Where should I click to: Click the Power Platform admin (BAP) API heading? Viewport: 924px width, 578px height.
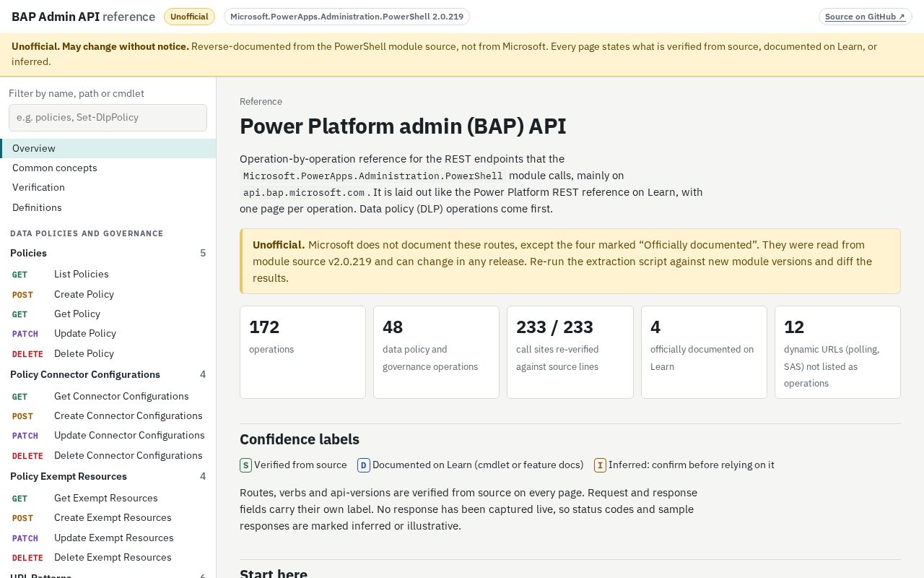[403, 126]
